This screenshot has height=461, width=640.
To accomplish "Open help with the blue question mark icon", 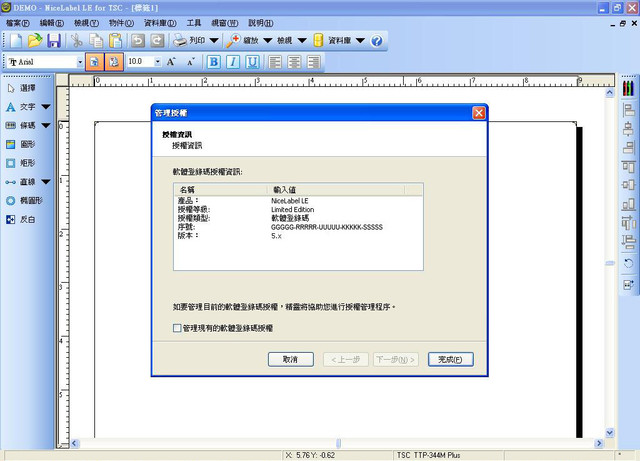I will [x=377, y=41].
